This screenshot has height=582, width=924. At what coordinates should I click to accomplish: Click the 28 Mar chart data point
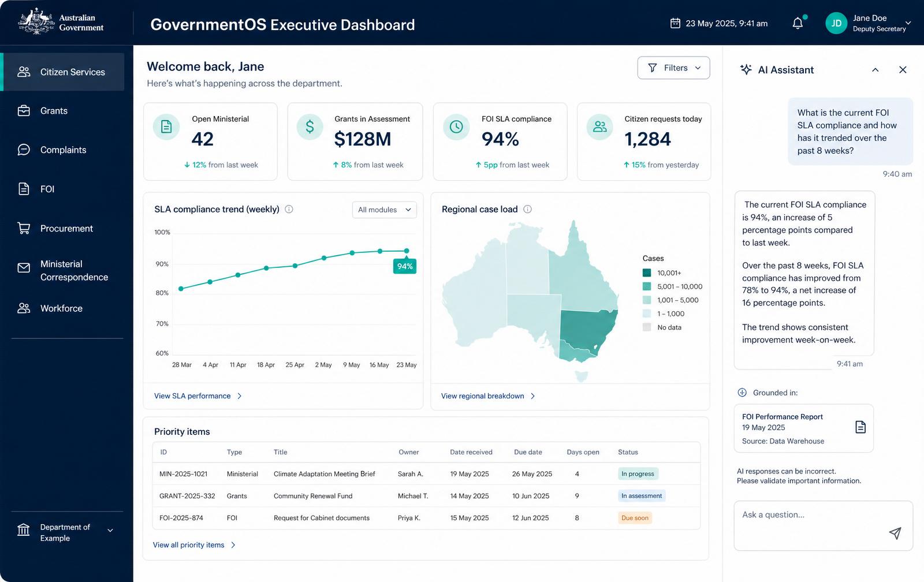[181, 289]
